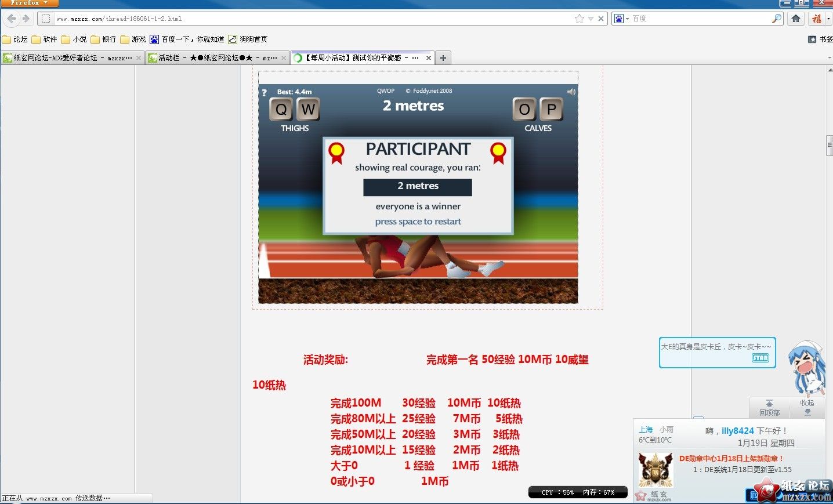Viewport: 833px width, 504px height.
Task: Close the 纸玄网论坛-ACG爱好者论坛 tab
Action: click(139, 58)
